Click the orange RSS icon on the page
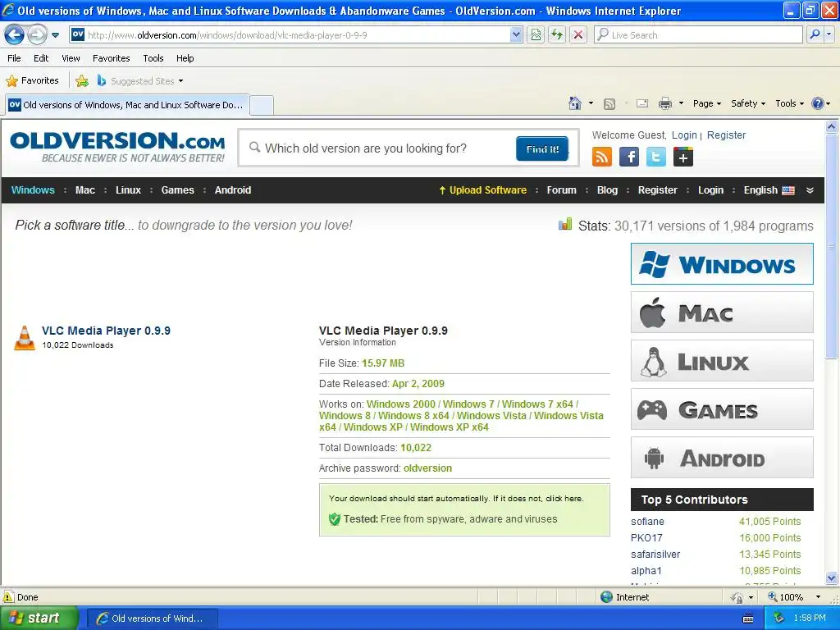 point(602,157)
